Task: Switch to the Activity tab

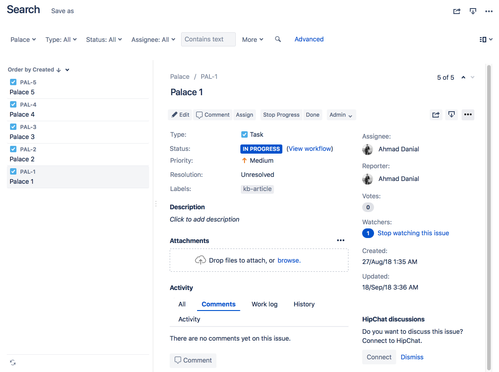Action: click(x=189, y=319)
